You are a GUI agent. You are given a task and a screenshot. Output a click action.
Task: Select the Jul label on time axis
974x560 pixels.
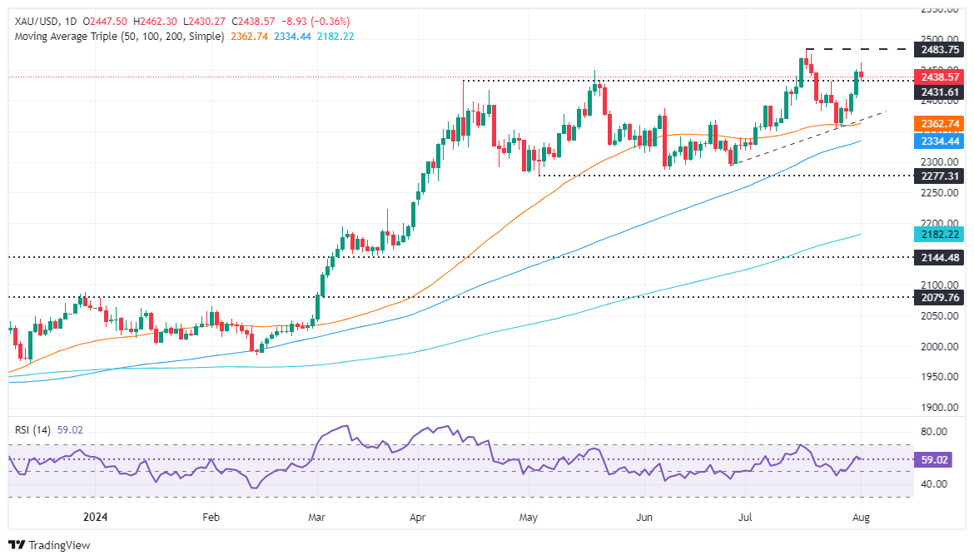pyautogui.click(x=747, y=516)
